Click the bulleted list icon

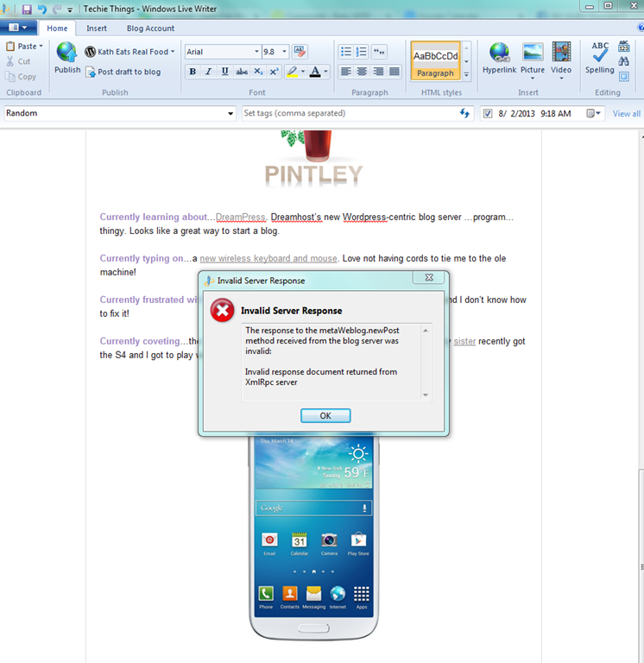pyautogui.click(x=346, y=52)
